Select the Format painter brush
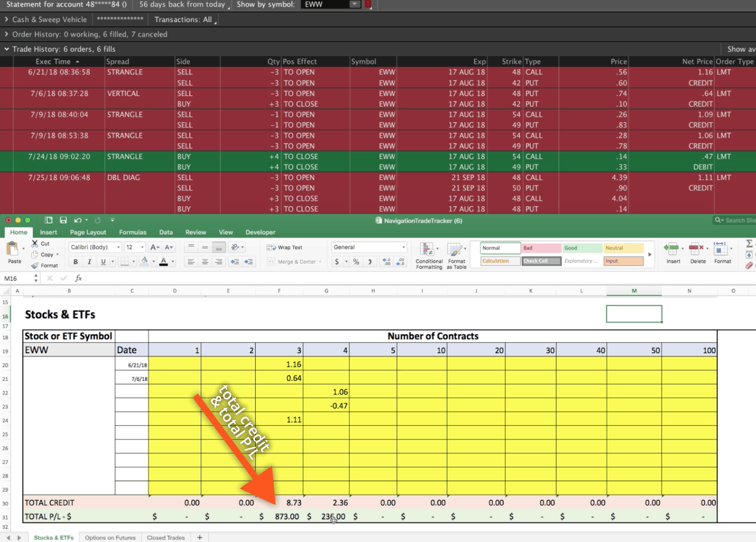This screenshot has width=756, height=542. click(35, 265)
